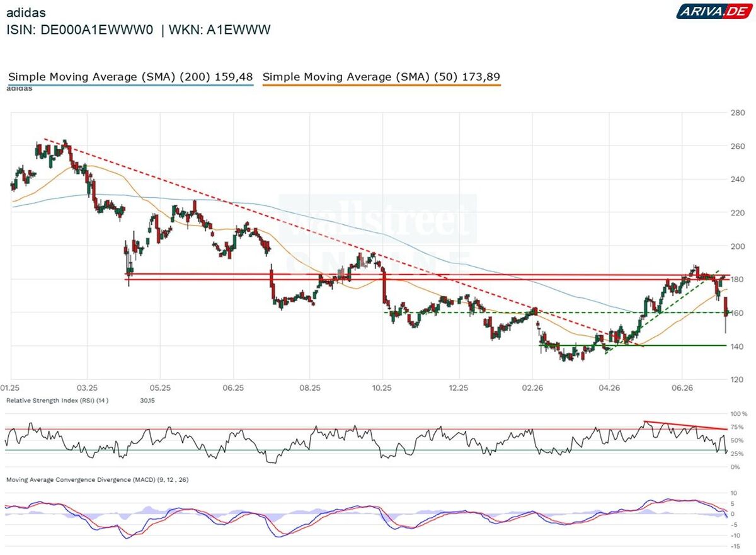
Task: Click the 280 price axis label
Action: (737, 113)
